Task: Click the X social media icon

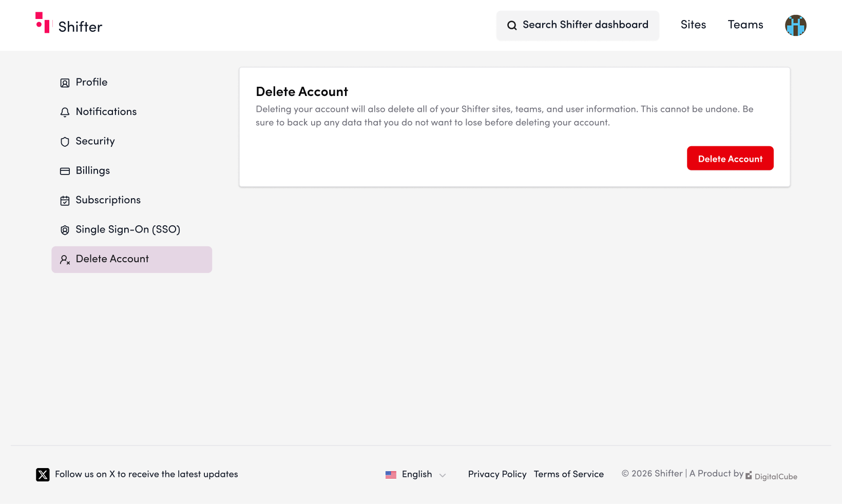Action: 43,475
